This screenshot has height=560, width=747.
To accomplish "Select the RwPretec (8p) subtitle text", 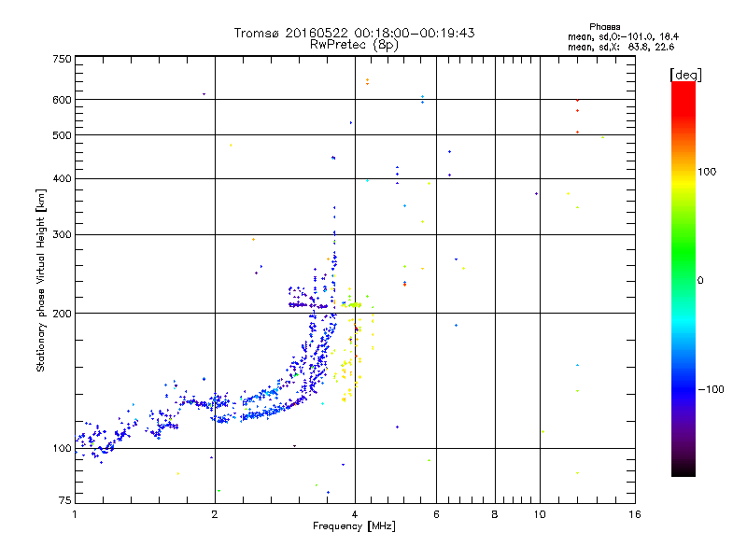I will (354, 44).
